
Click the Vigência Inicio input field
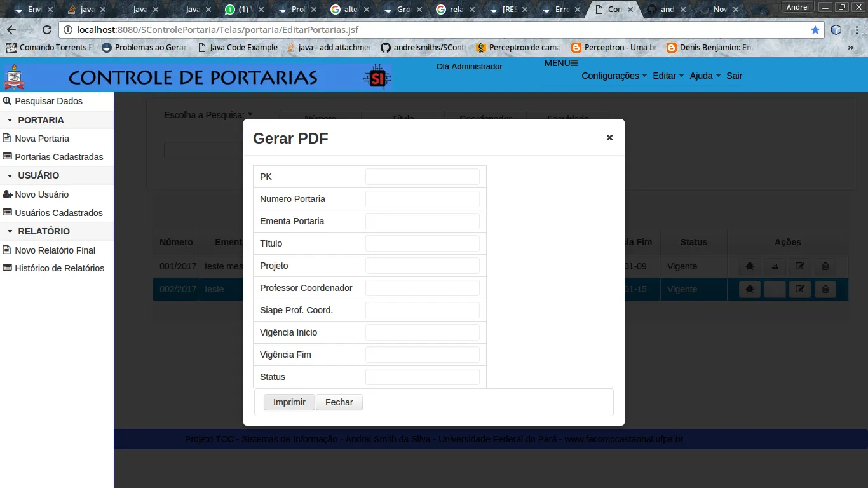[422, 332]
